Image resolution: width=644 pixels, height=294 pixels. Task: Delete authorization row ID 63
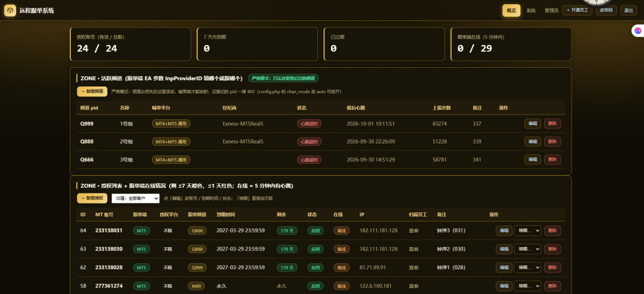[552, 249]
